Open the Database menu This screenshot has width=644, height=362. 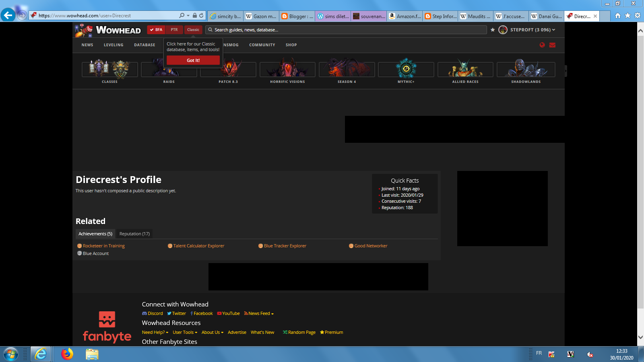[144, 45]
